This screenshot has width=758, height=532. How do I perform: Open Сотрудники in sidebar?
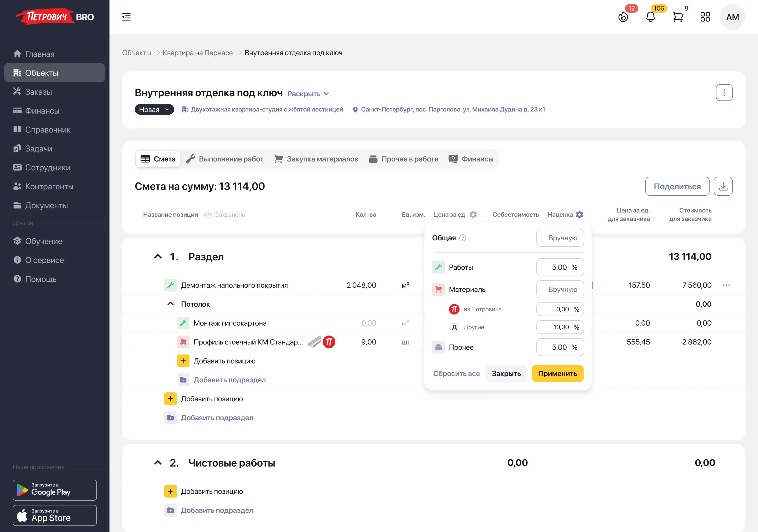55,168
